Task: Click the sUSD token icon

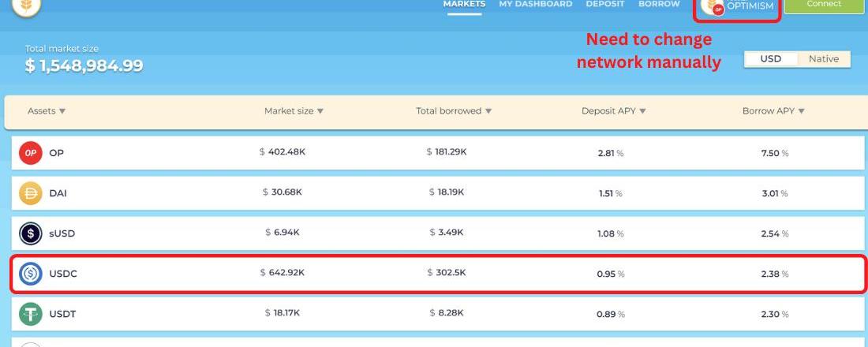Action: click(x=31, y=233)
